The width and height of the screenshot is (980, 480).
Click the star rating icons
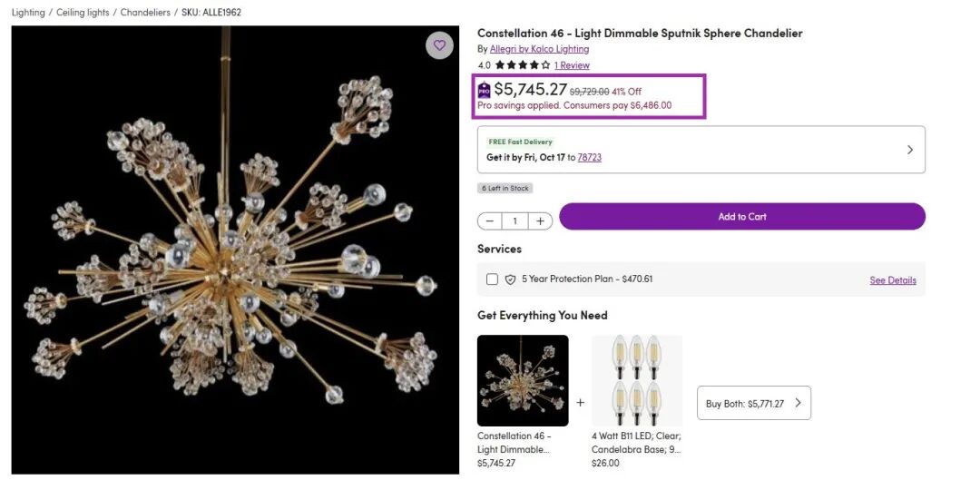click(x=522, y=65)
